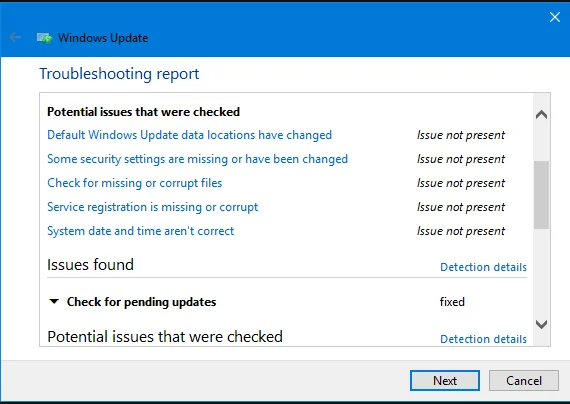
Task: Click the Windows Update troubleshooter icon
Action: click(45, 38)
